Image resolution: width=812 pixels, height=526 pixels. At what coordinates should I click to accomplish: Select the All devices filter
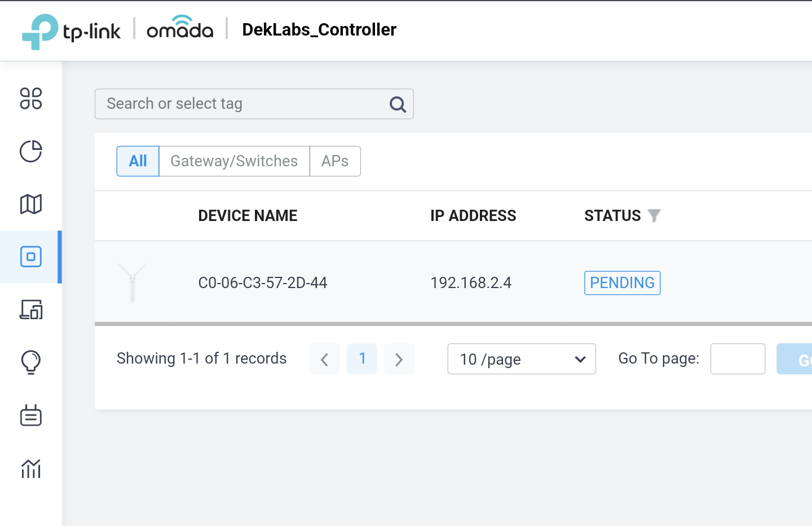click(138, 161)
